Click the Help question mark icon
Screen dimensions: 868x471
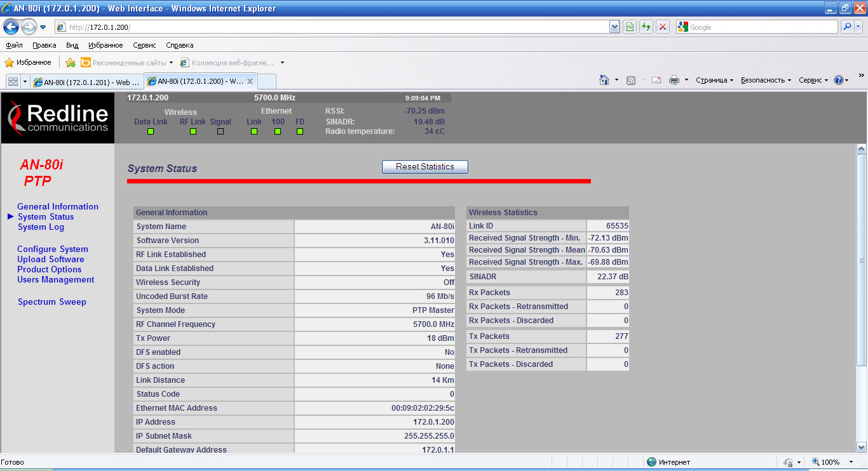pyautogui.click(x=839, y=80)
